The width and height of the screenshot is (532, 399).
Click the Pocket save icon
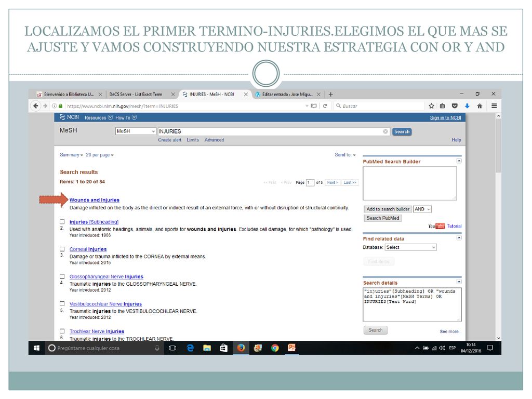coord(455,106)
